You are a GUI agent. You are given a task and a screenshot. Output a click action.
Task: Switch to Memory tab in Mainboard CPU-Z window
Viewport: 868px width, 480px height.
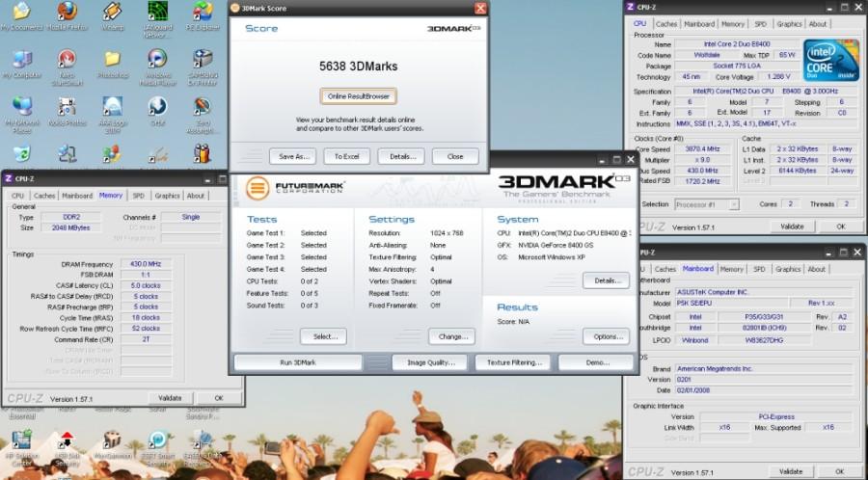click(x=731, y=269)
